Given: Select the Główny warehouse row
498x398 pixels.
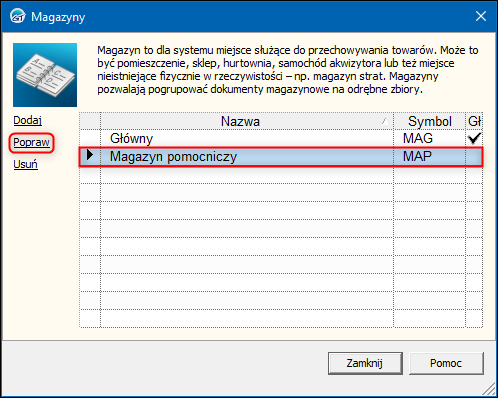Looking at the screenshot, I should pyautogui.click(x=281, y=138).
